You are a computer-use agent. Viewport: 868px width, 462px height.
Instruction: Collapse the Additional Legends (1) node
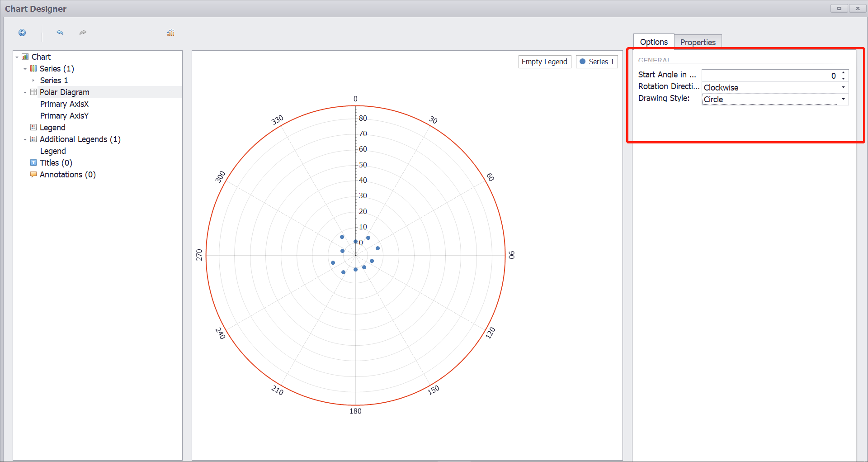[25, 139]
